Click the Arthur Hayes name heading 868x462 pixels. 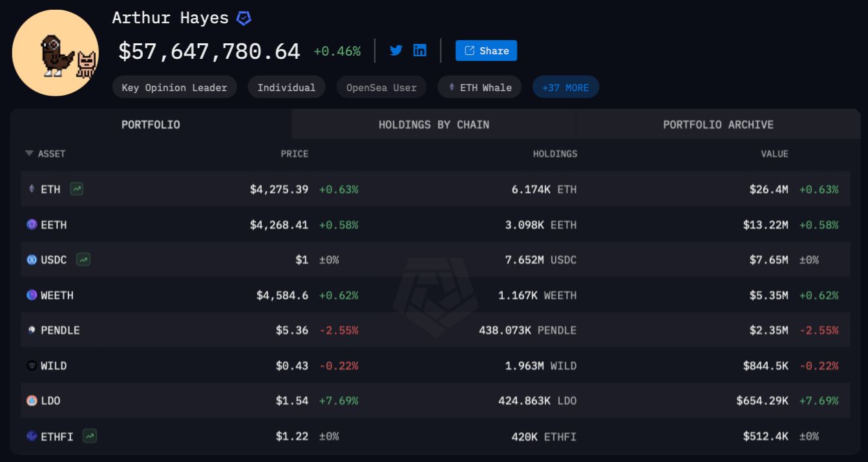171,18
